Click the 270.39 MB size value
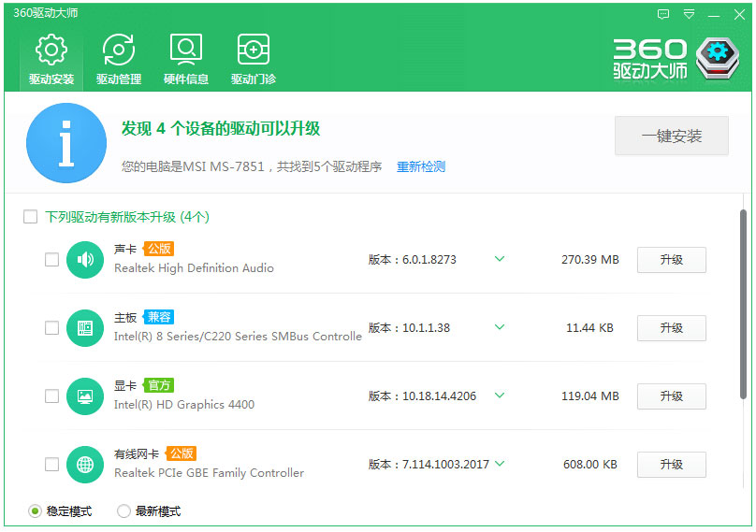Screen dimensions: 756x532 pyautogui.click(x=590, y=260)
